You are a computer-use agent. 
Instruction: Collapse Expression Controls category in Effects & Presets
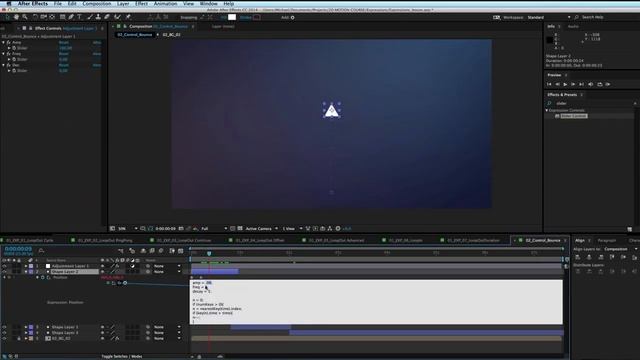tap(547, 111)
